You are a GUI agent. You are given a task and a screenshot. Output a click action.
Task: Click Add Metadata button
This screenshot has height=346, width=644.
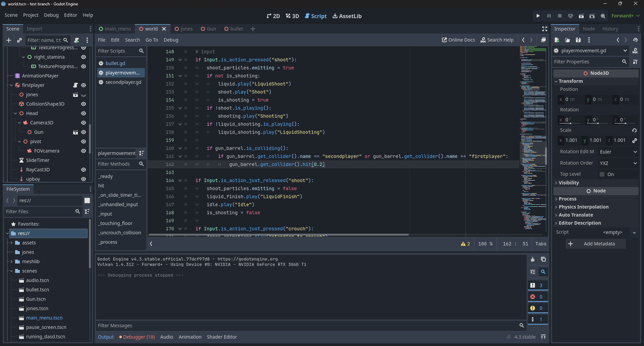(x=596, y=244)
